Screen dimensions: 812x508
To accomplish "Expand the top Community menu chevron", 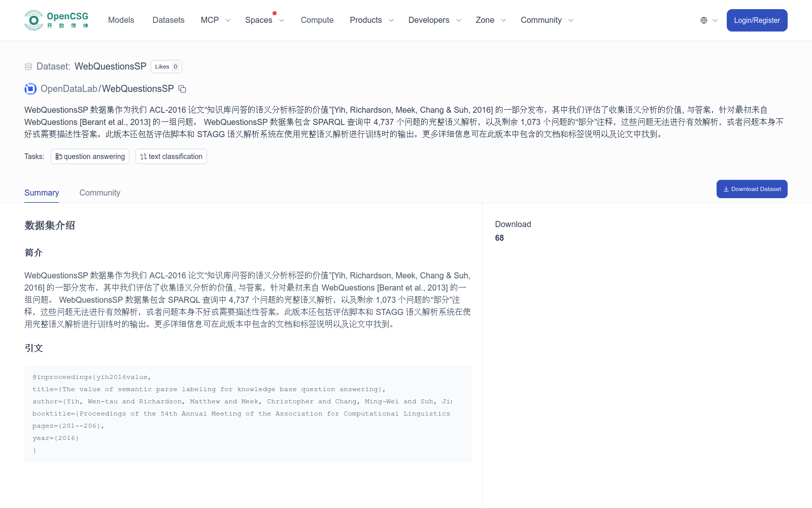I will click(x=571, y=20).
